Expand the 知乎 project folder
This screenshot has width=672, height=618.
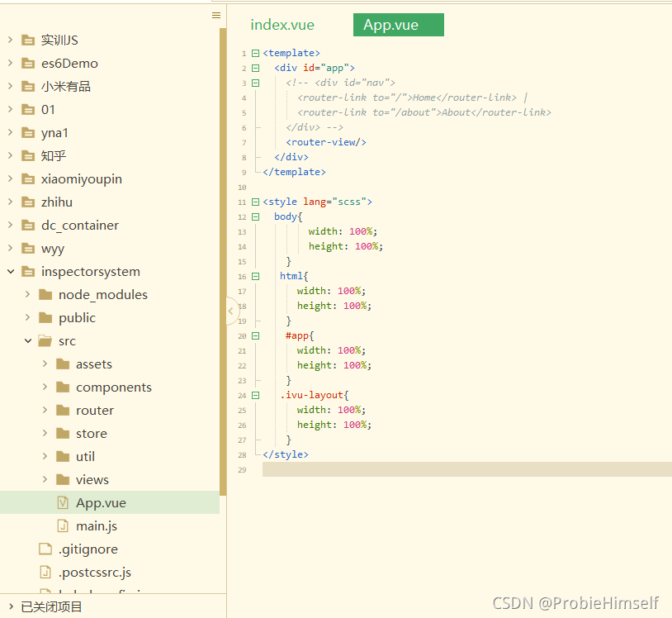coord(10,155)
